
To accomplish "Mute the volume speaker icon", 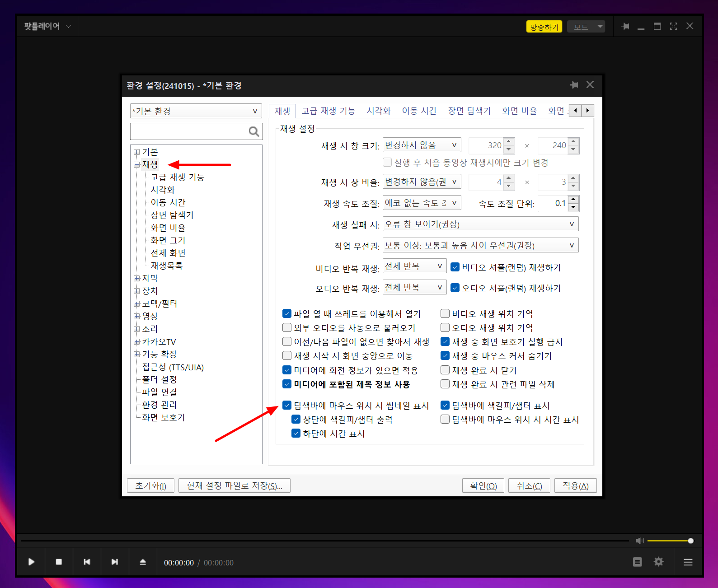I will 639,541.
